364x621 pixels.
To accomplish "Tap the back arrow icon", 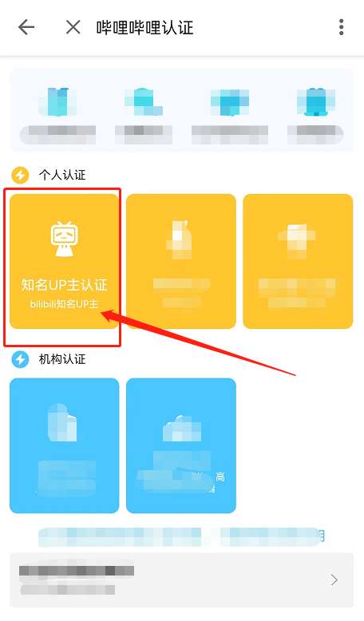I will point(26,27).
